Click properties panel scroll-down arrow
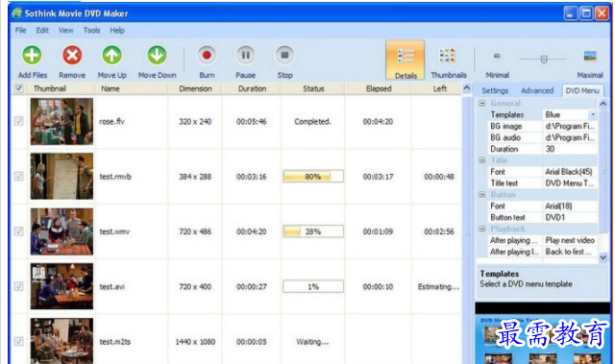 point(603,257)
